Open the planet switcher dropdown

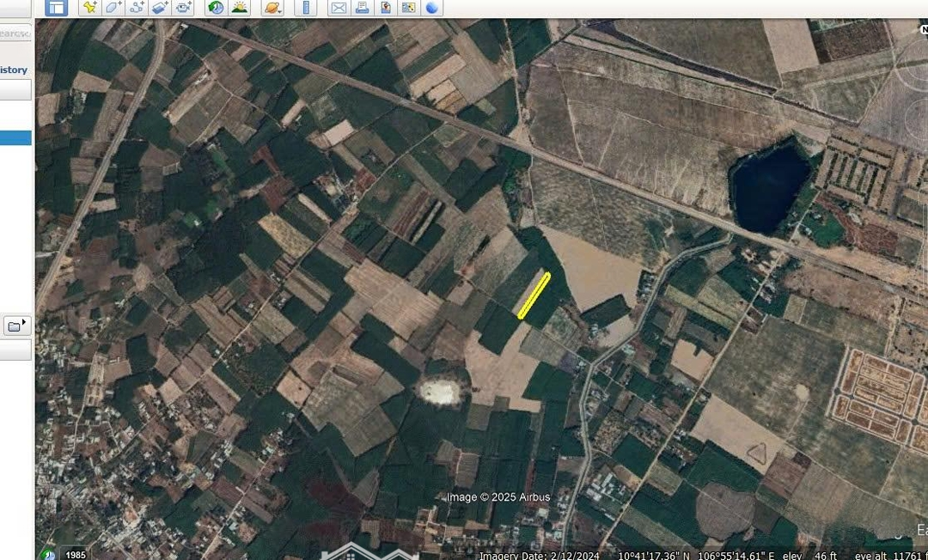click(x=272, y=8)
